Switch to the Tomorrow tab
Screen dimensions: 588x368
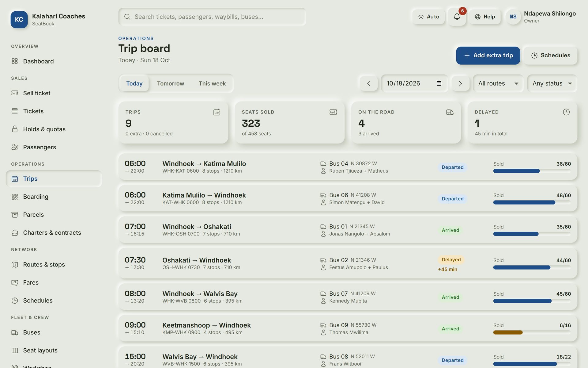[x=171, y=83]
